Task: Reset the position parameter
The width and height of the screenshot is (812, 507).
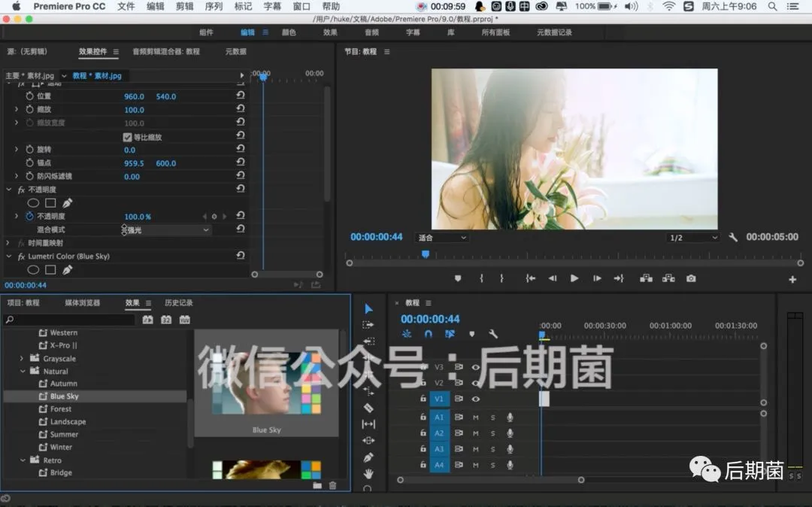Action: coord(241,96)
